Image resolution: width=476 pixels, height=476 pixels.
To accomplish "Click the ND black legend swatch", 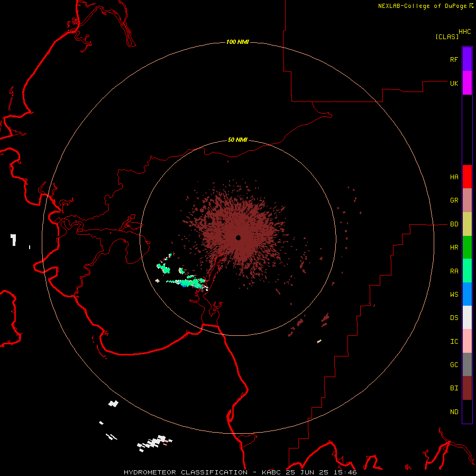I will pos(467,411).
